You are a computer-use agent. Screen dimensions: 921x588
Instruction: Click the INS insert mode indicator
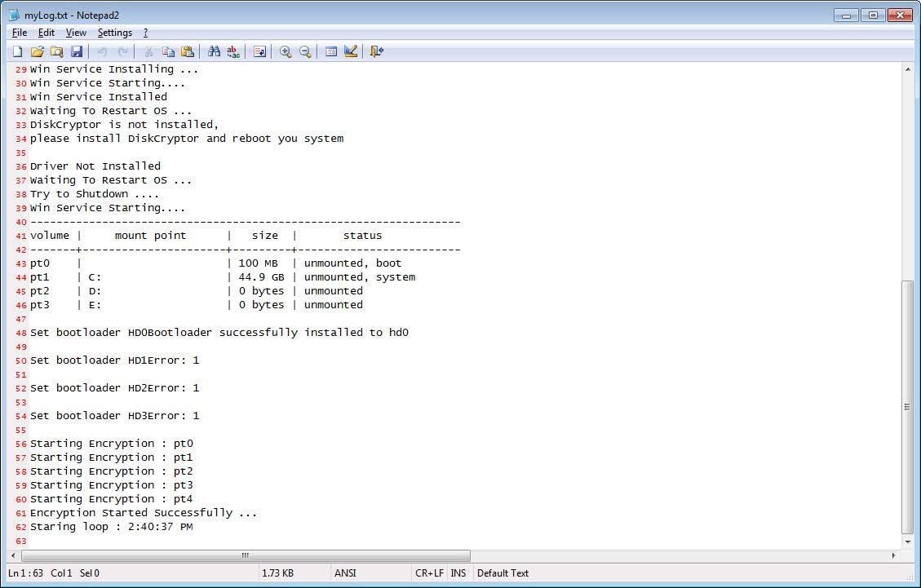click(x=458, y=573)
